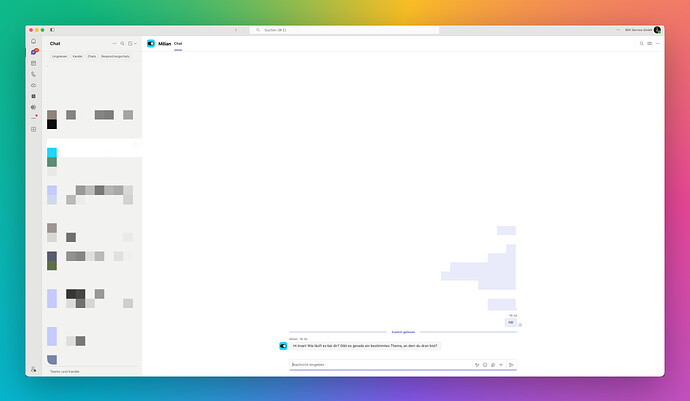The image size is (690, 401).
Task: Open more chat options at top right
Action: point(658,44)
